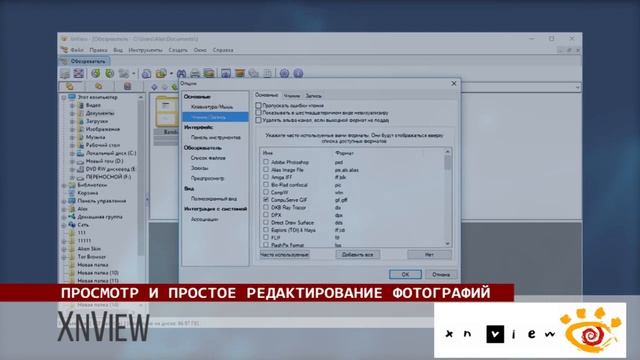Check the Alias Image File format checkbox
This screenshot has width=640, height=360.
pyautogui.click(x=266, y=169)
